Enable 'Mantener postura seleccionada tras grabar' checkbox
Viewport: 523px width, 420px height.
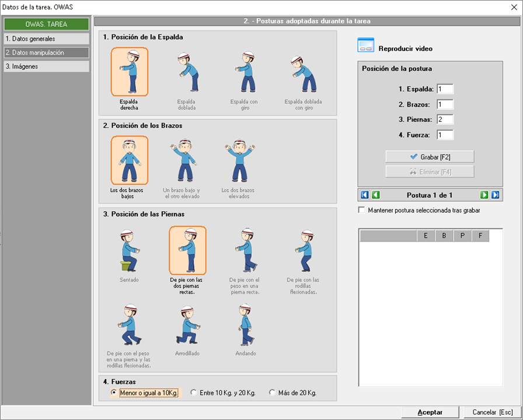pos(362,210)
